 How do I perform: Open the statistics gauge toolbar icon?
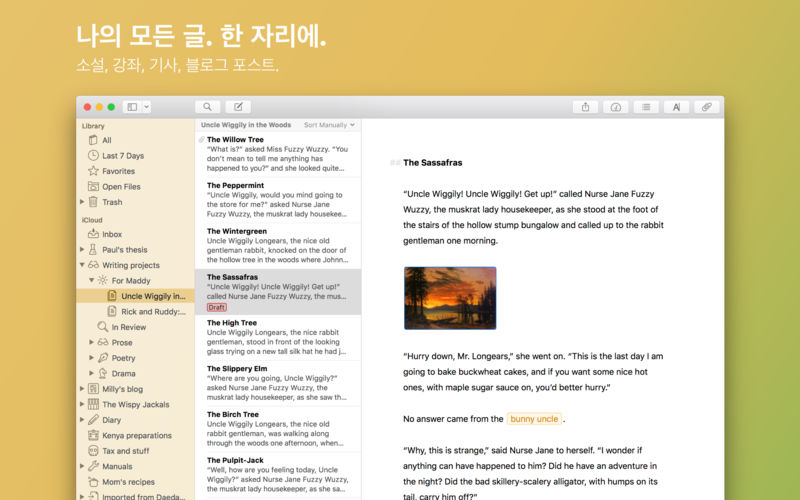point(615,107)
